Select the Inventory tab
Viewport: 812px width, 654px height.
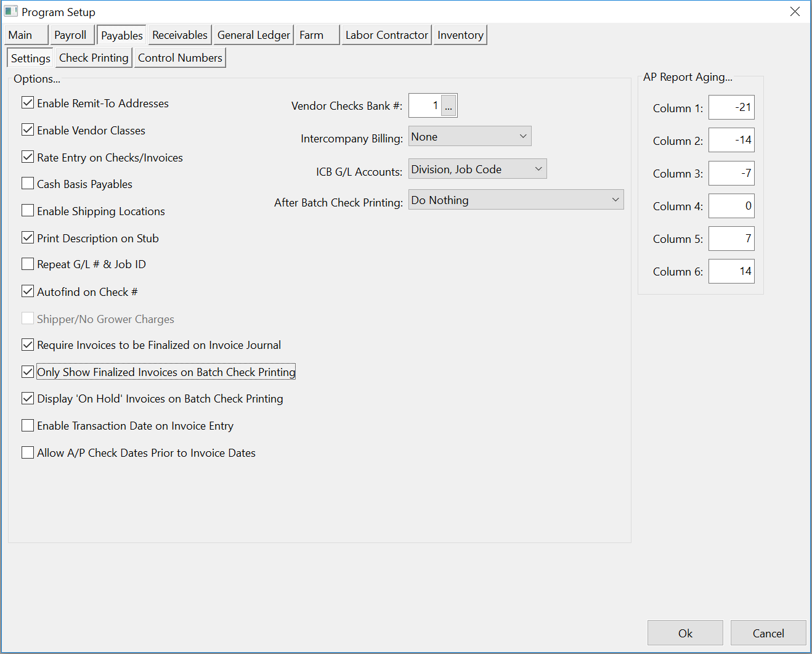460,35
